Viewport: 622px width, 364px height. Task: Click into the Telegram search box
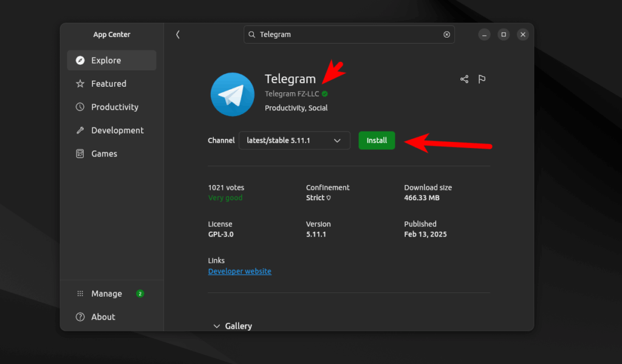coord(349,35)
